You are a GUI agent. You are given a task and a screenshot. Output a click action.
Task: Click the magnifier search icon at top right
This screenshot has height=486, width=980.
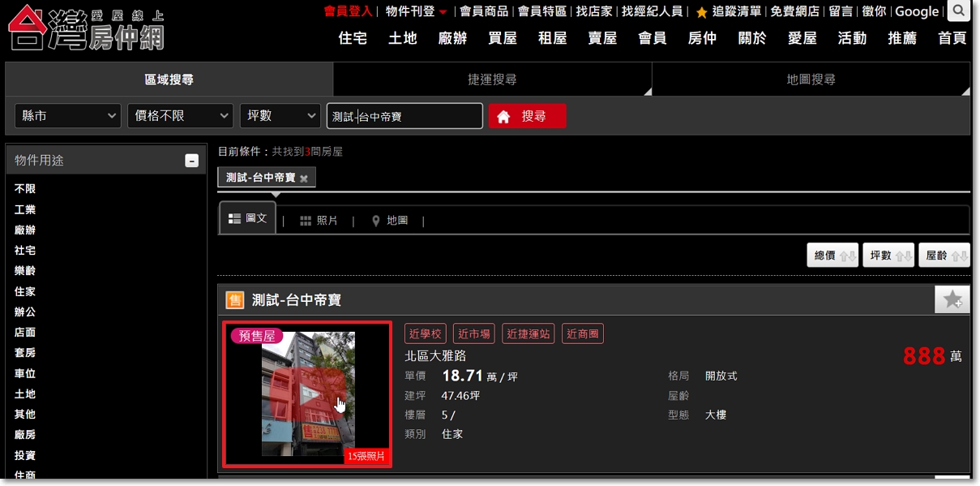pyautogui.click(x=959, y=11)
